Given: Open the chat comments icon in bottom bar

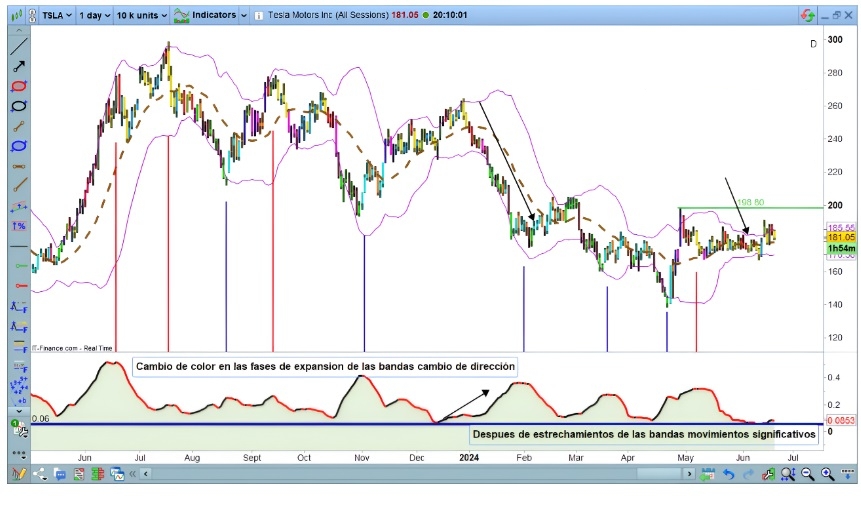Looking at the screenshot, I should coord(60,474).
